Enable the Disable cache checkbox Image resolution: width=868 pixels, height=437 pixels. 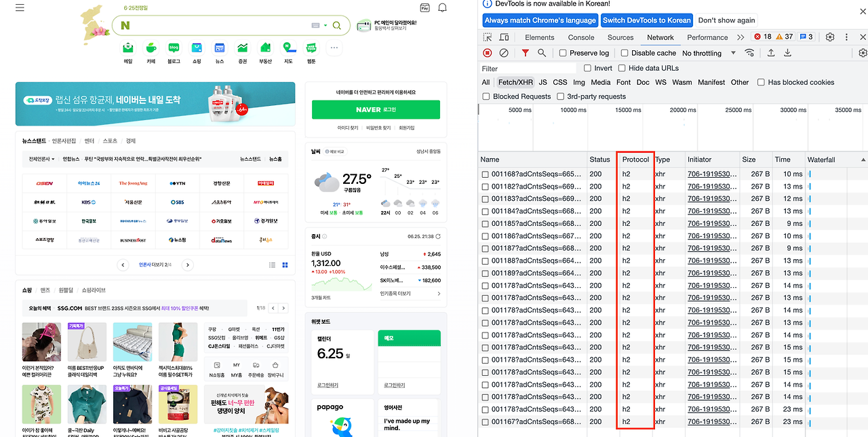click(624, 53)
